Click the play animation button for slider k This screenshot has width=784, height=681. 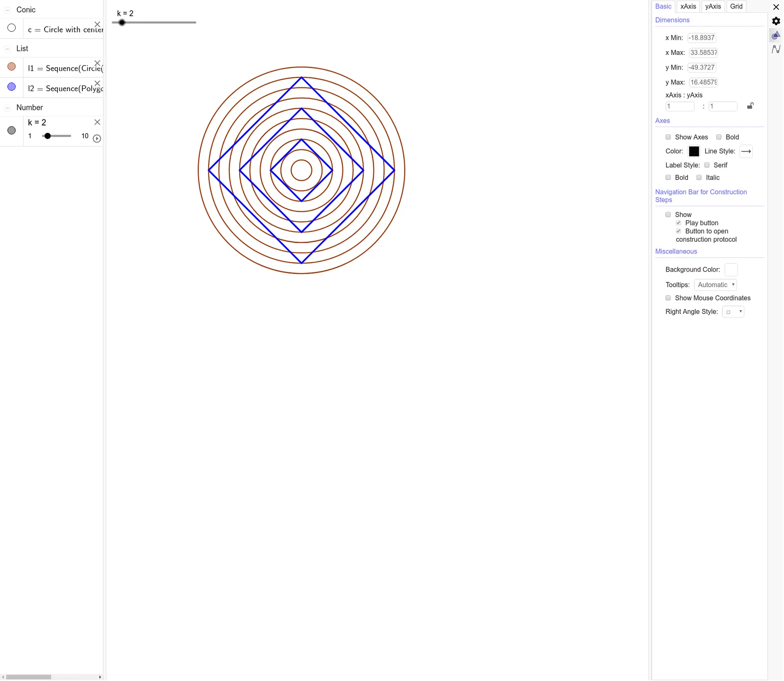(x=97, y=139)
